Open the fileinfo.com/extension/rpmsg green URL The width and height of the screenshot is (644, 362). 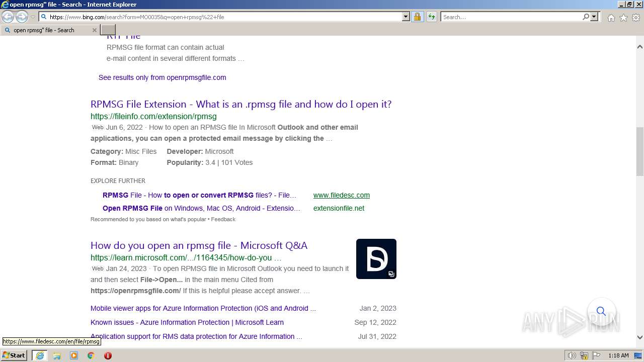(153, 116)
